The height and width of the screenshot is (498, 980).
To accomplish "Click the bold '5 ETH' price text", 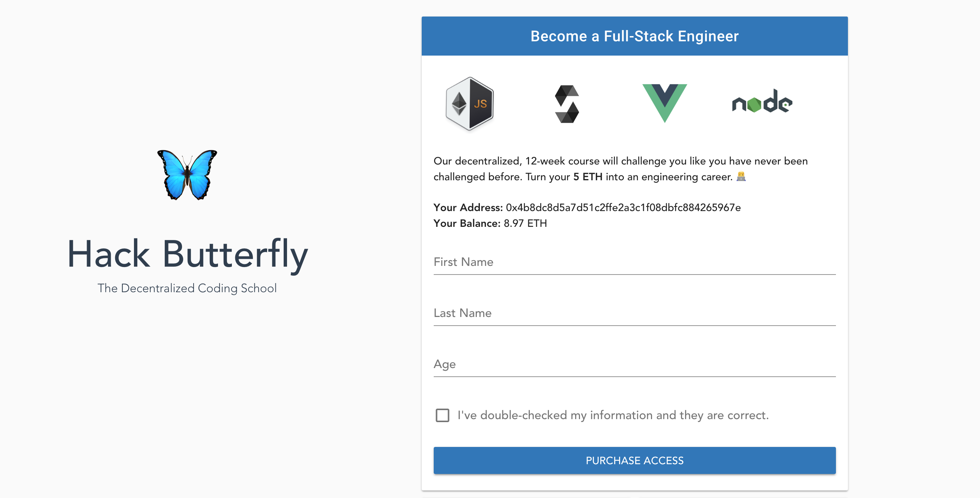I will [588, 177].
